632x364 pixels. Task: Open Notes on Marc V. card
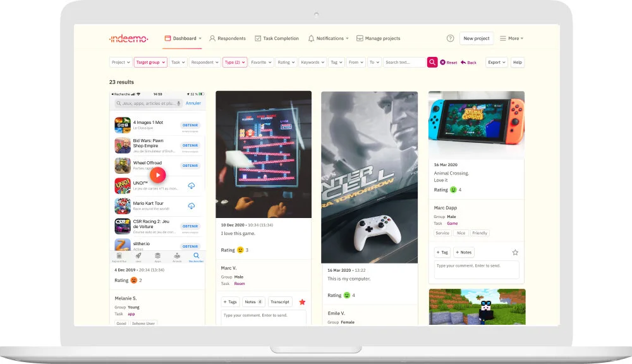coord(253,302)
